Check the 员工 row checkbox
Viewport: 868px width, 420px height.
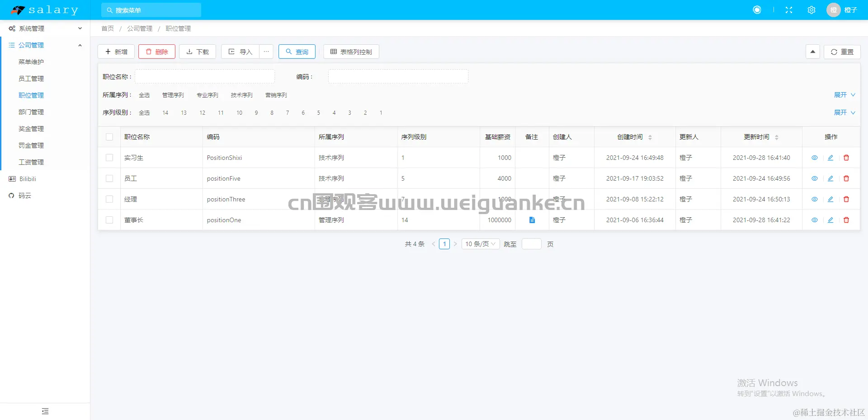109,178
